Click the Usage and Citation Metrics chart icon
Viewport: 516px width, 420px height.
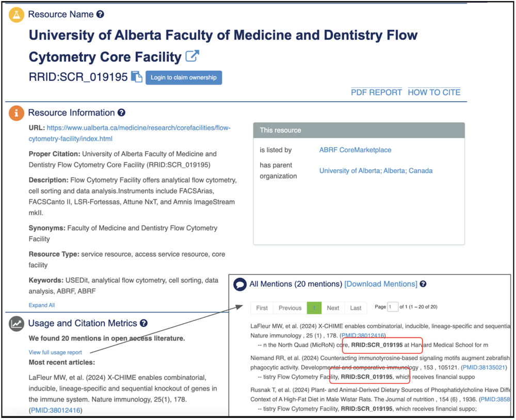[x=16, y=324]
